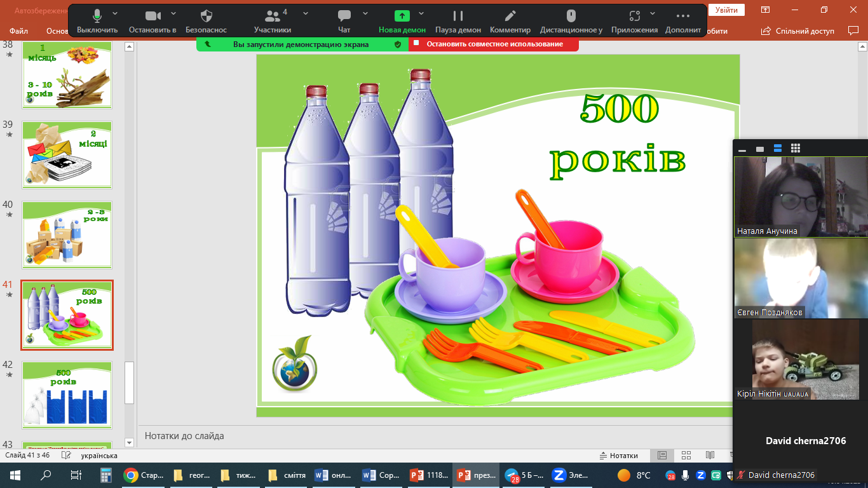Switch to PowerPoint '1118...' on taskbar

[x=430, y=475]
